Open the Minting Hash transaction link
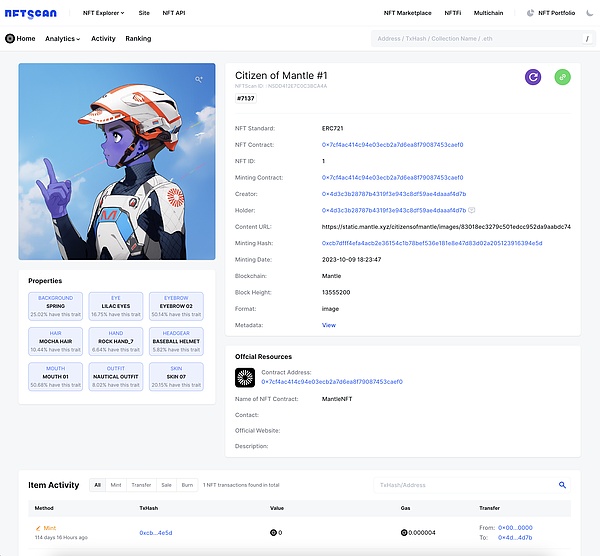Image resolution: width=600 pixels, height=556 pixels. [432, 243]
